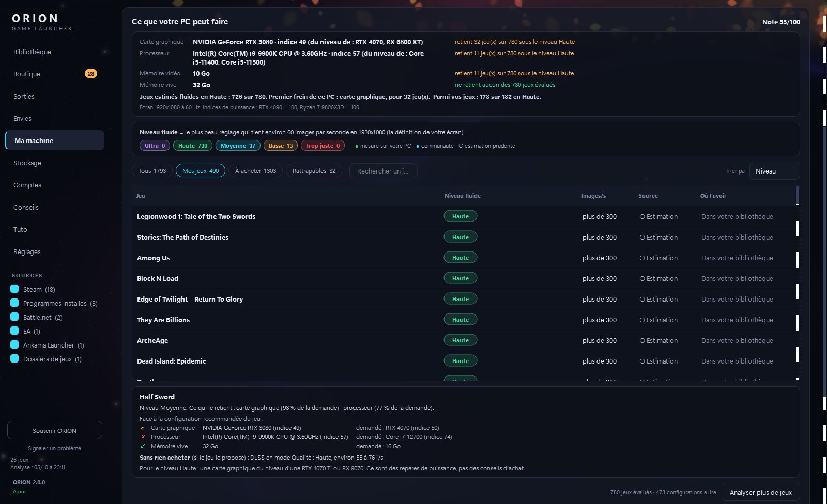The image size is (827, 504).
Task: Click plus de 300 for Dead Island: Epidemic
Action: (x=600, y=361)
